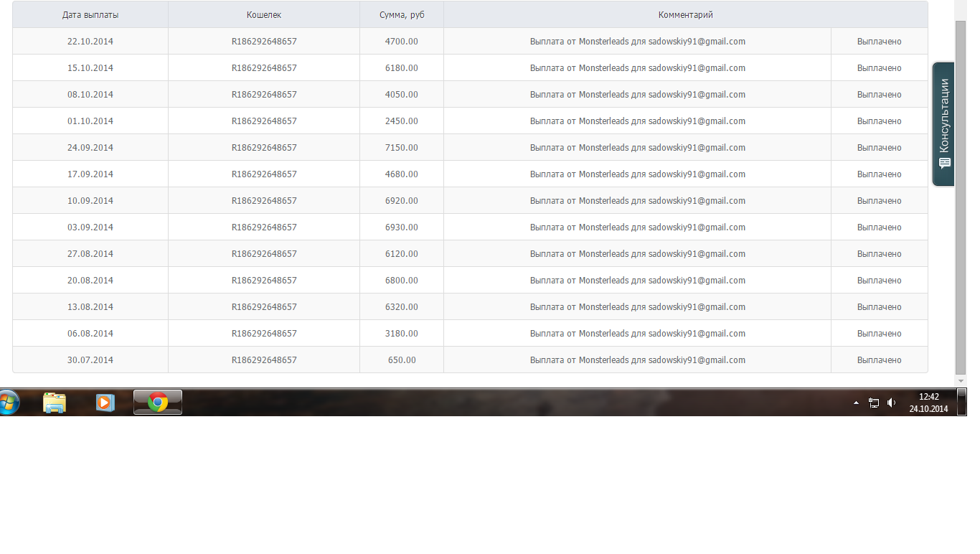Click the amount 6800.00
The width and height of the screenshot is (980, 554).
tap(402, 281)
